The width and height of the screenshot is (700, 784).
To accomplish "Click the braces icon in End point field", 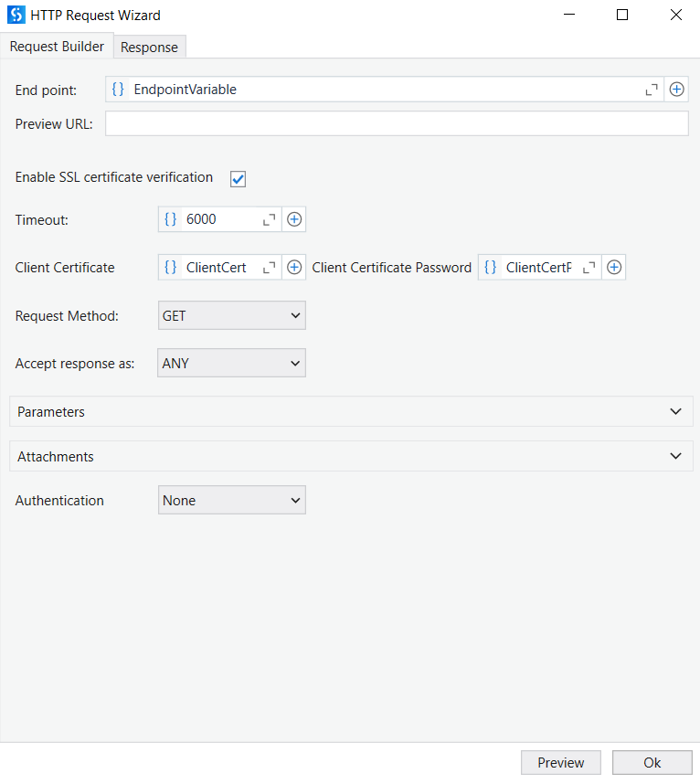I will point(118,90).
